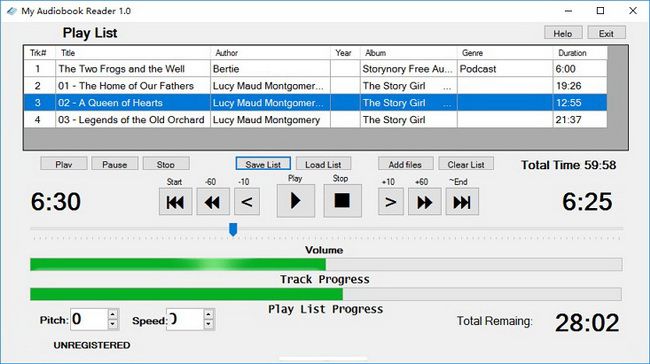Step back 10 seconds using -10 button
Image resolution: width=650 pixels, height=364 pixels.
[x=247, y=201]
